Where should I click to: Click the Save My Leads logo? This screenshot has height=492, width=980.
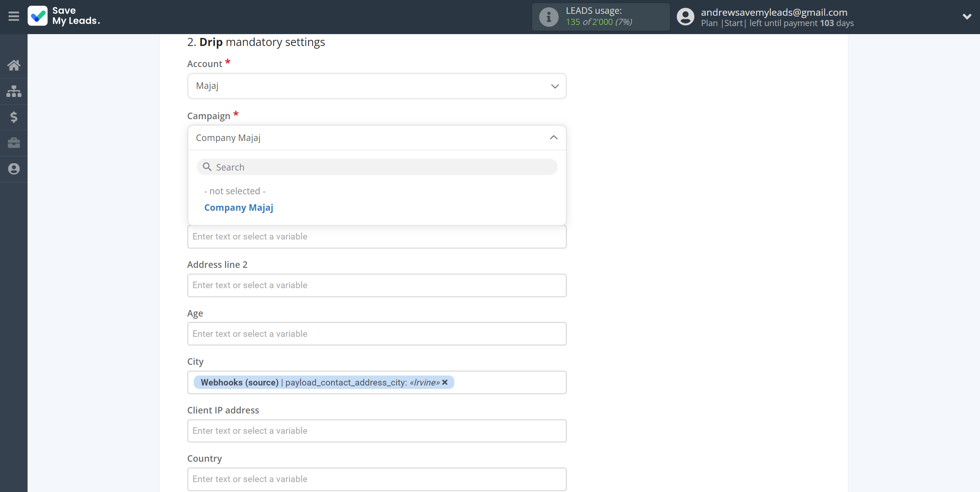coord(64,16)
